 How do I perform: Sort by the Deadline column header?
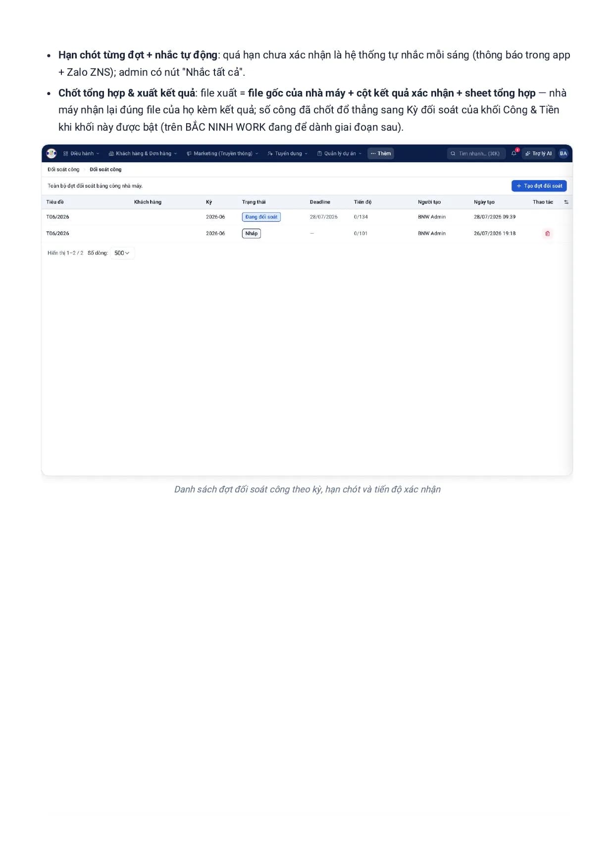click(320, 202)
